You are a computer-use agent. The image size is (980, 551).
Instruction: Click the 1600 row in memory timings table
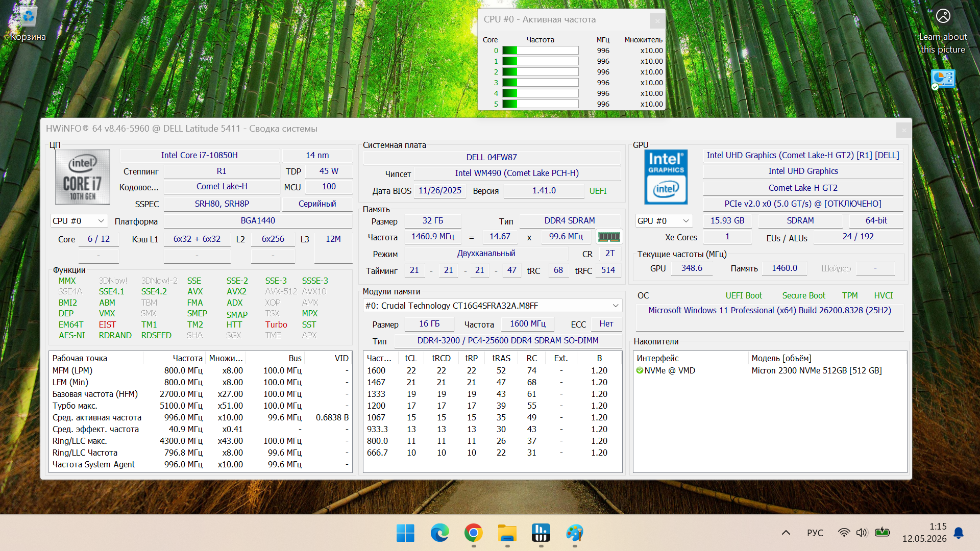click(x=492, y=370)
